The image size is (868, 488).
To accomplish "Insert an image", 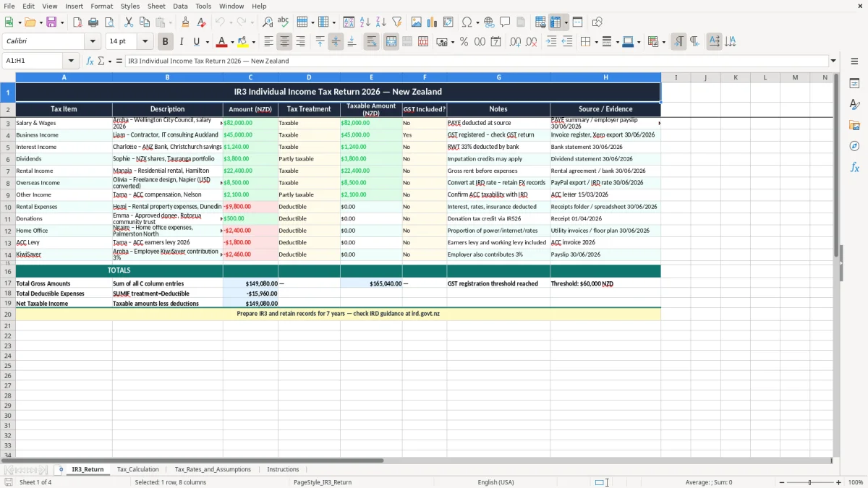I will (417, 22).
